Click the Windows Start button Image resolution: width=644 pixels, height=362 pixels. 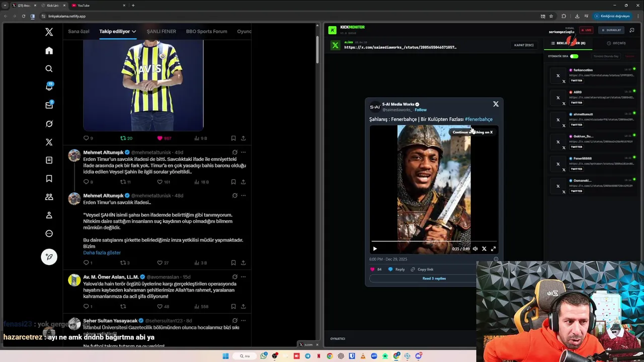[225, 356]
